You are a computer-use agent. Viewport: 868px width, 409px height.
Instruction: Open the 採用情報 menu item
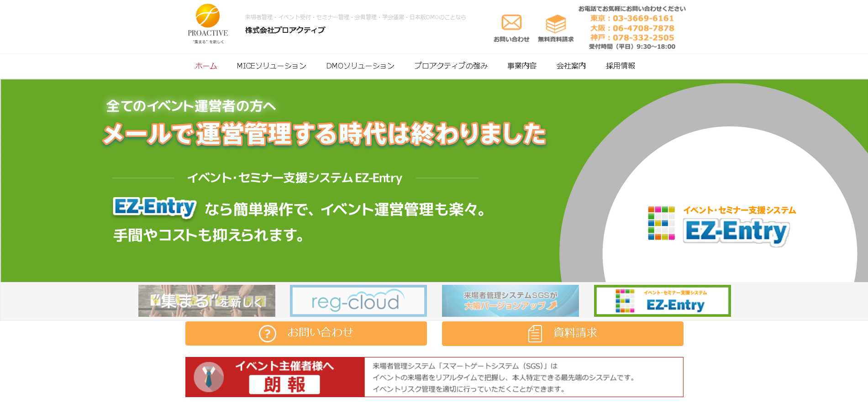[621, 66]
